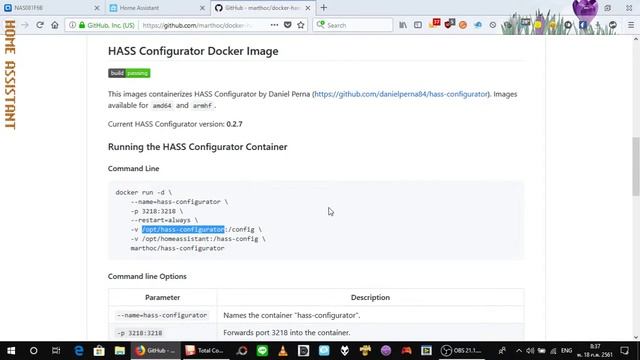The height and width of the screenshot is (360, 640).
Task: Click the -v /opt/homeassistant:/hass-config line
Action: coord(198,239)
